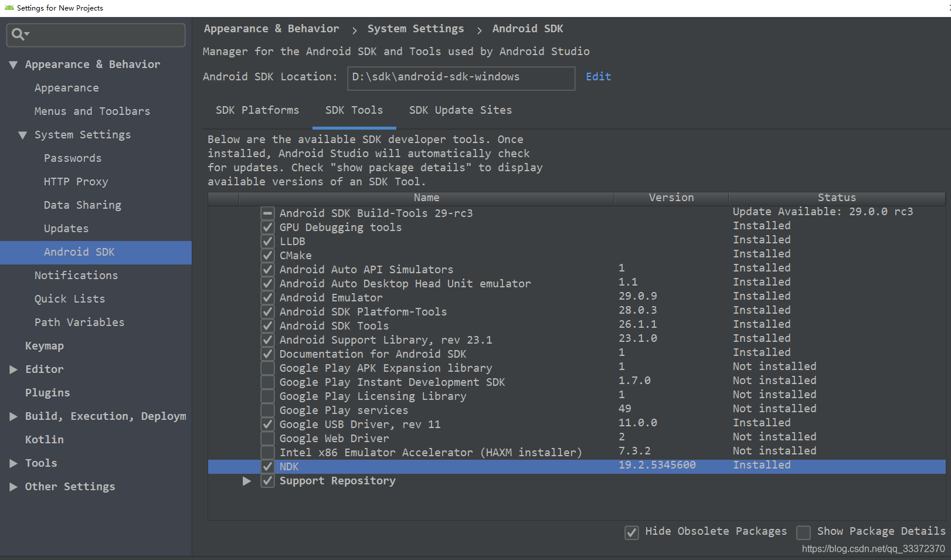Viewport: 951px width, 560px height.
Task: Click the Android Studio title bar icon
Action: tap(9, 8)
